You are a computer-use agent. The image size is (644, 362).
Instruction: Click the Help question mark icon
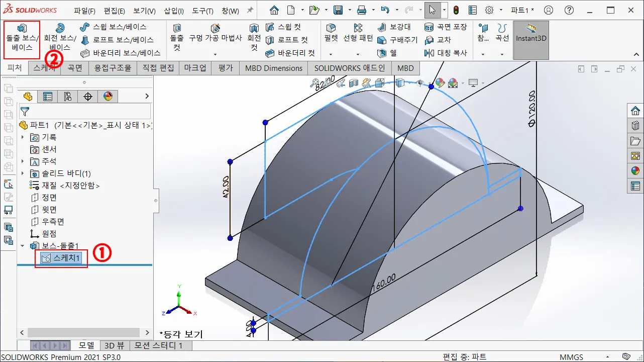tap(569, 10)
